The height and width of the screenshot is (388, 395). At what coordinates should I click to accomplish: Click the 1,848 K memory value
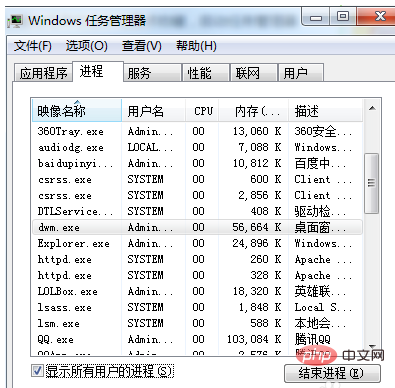260,307
